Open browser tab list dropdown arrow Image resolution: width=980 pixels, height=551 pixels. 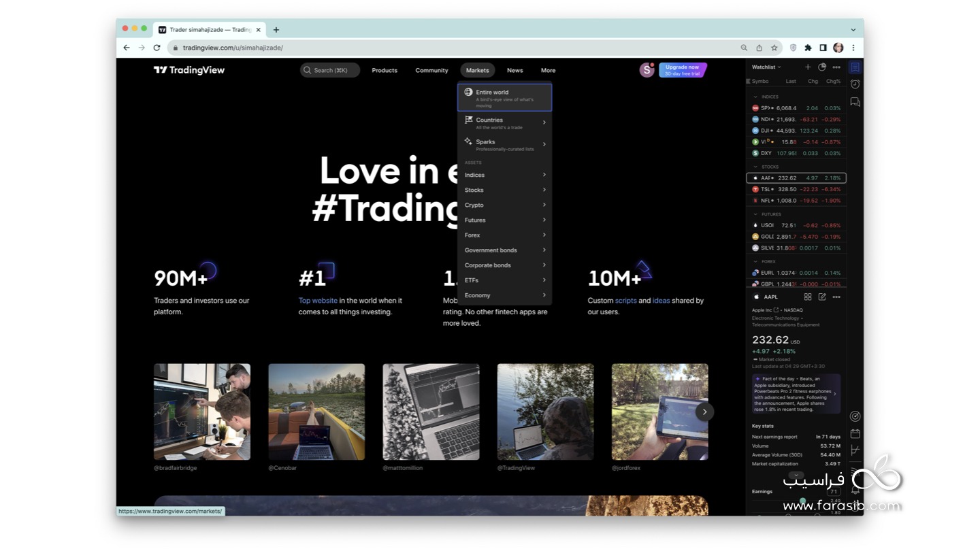(853, 30)
